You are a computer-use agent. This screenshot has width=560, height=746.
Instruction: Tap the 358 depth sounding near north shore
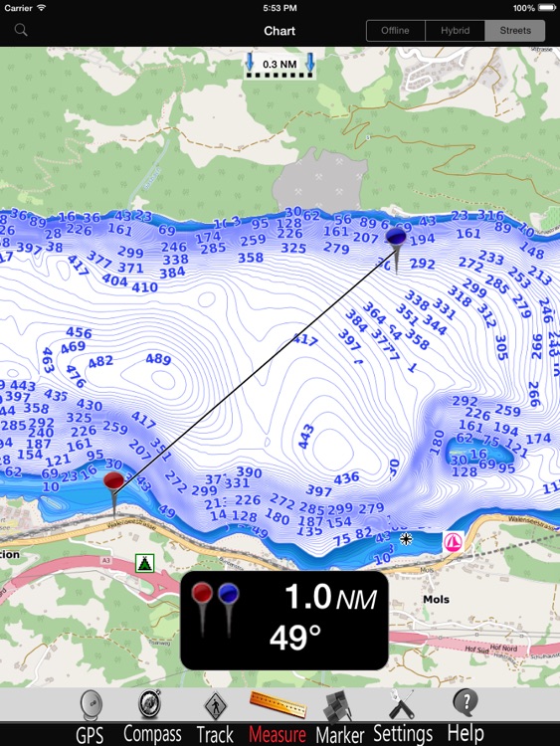point(251,258)
